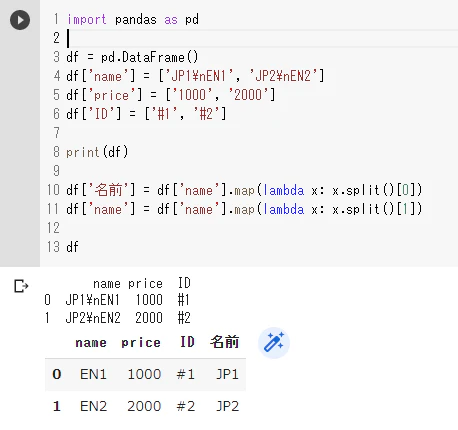458x430 pixels.
Task: Click the 'ID' column header in table
Action: pos(187,342)
